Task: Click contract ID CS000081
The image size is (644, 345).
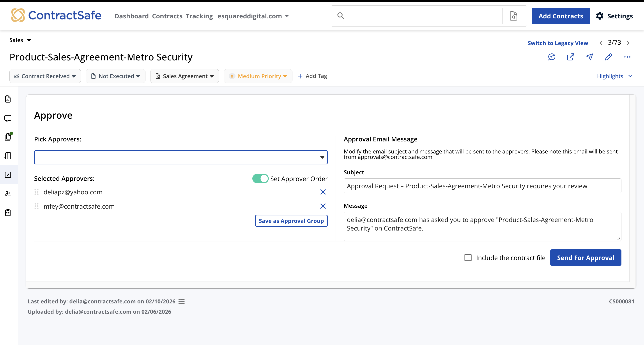Action: [621, 301]
